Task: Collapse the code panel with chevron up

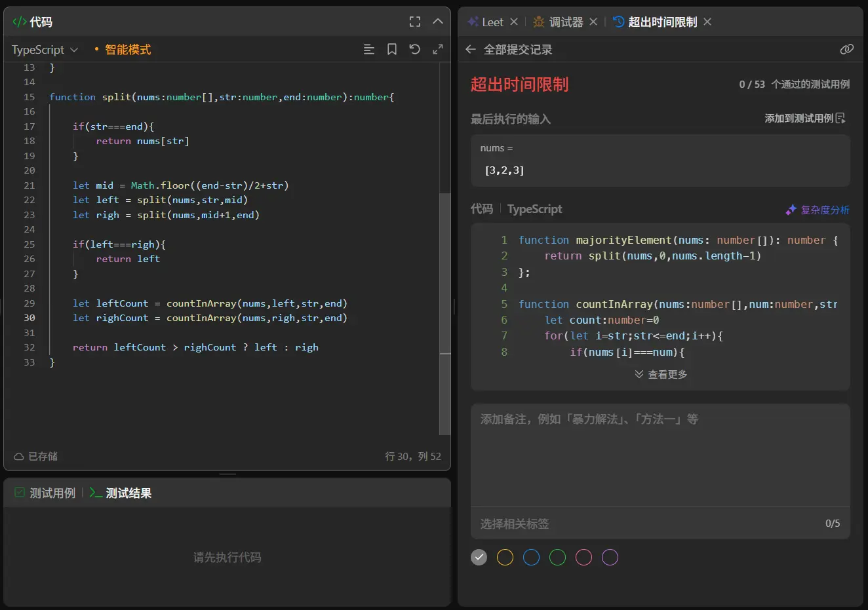Action: coord(438,22)
